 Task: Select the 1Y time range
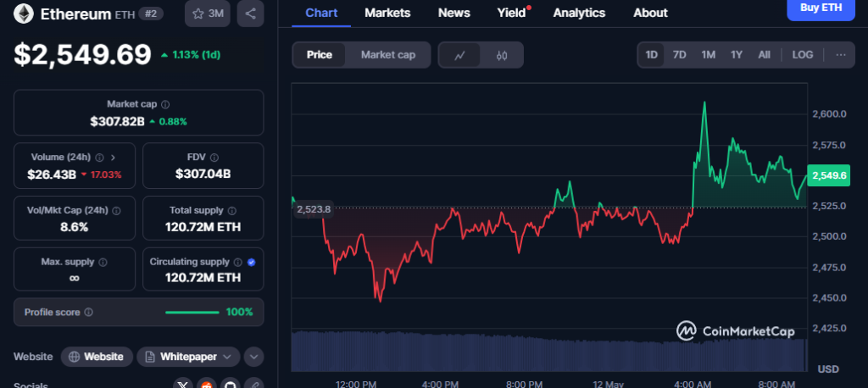737,55
